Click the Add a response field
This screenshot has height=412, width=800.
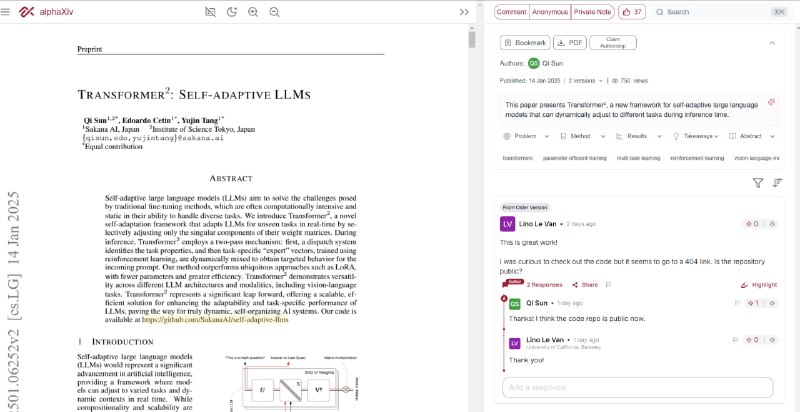point(637,388)
